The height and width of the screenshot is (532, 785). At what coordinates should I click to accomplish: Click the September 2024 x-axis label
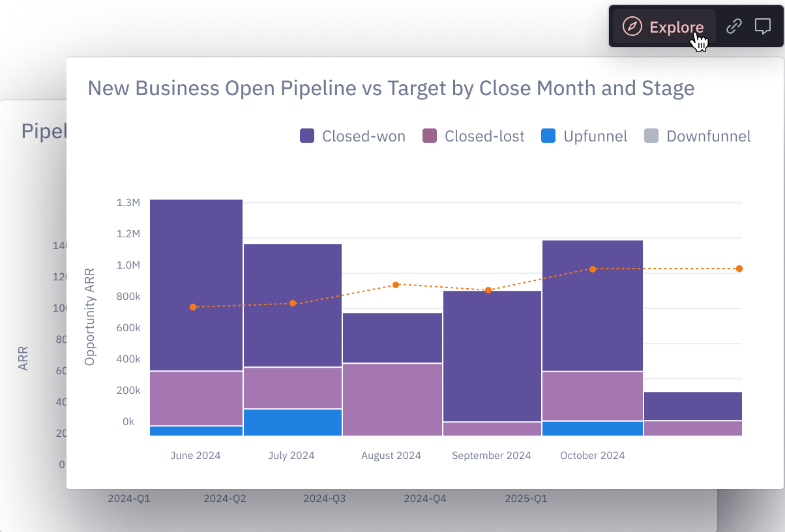pos(492,455)
